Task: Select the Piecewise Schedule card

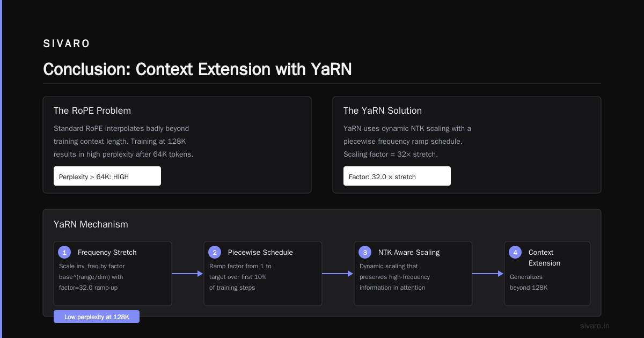Action: pyautogui.click(x=263, y=274)
